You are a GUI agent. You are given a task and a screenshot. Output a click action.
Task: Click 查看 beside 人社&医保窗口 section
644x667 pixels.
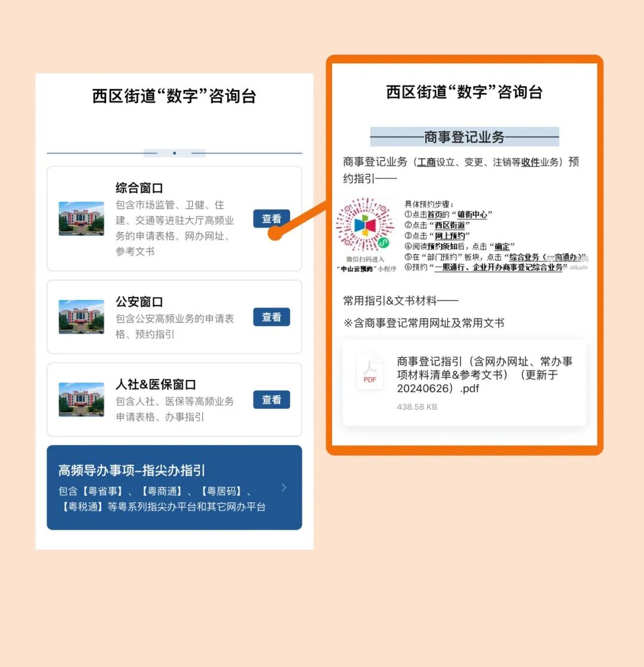pyautogui.click(x=271, y=399)
